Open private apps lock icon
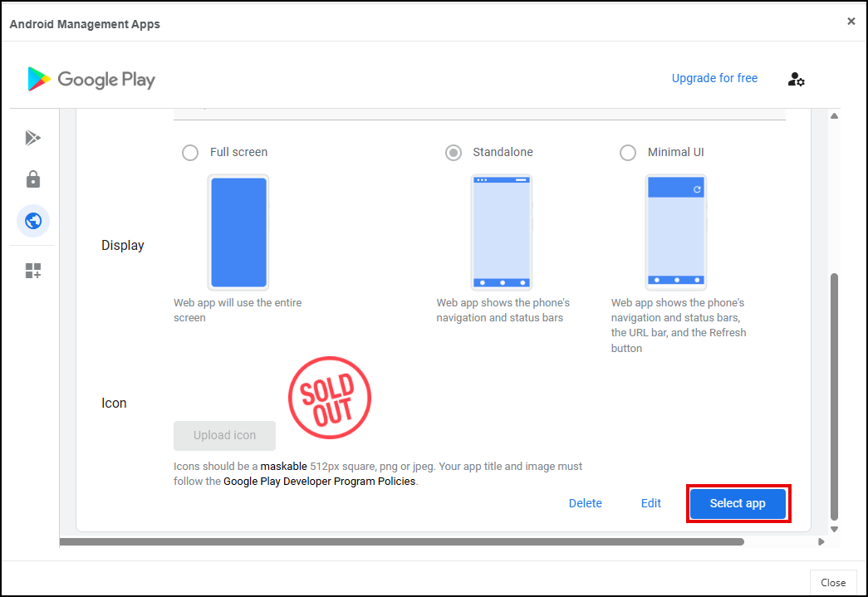This screenshot has height=597, width=868. pos(33,179)
